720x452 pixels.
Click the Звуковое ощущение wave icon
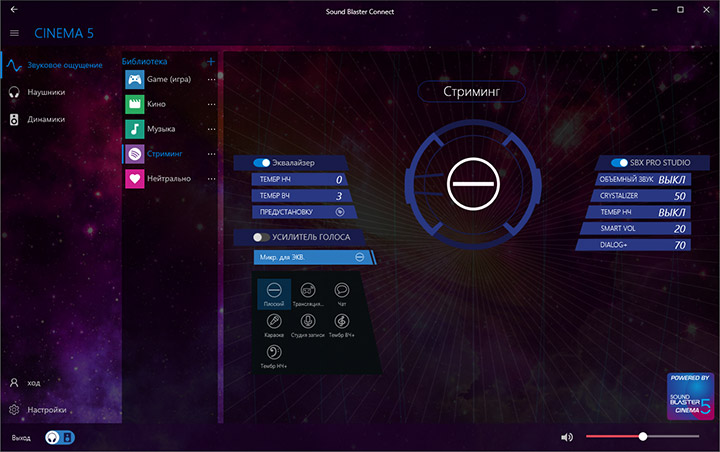(x=14, y=66)
